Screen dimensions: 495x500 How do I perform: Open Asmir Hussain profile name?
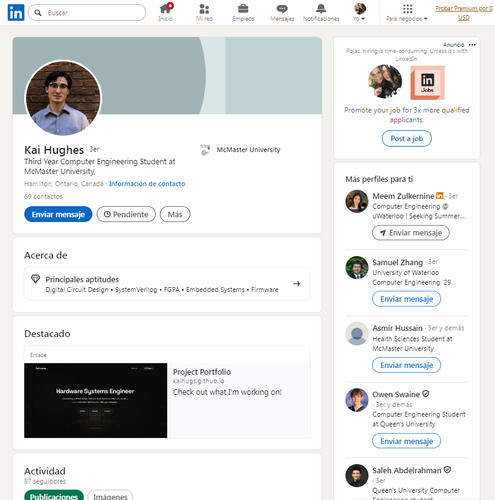(x=397, y=328)
